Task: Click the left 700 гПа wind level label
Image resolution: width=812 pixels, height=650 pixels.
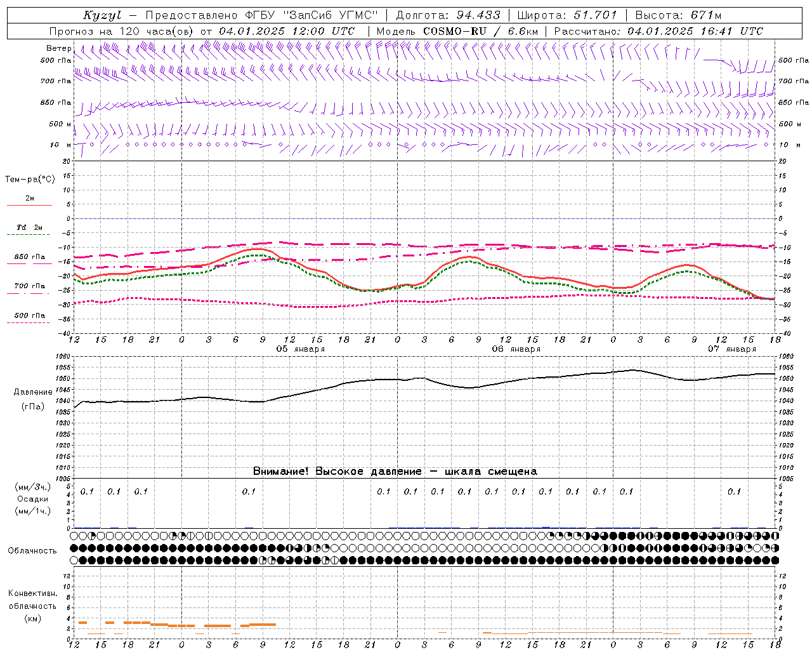Action: tap(56, 81)
